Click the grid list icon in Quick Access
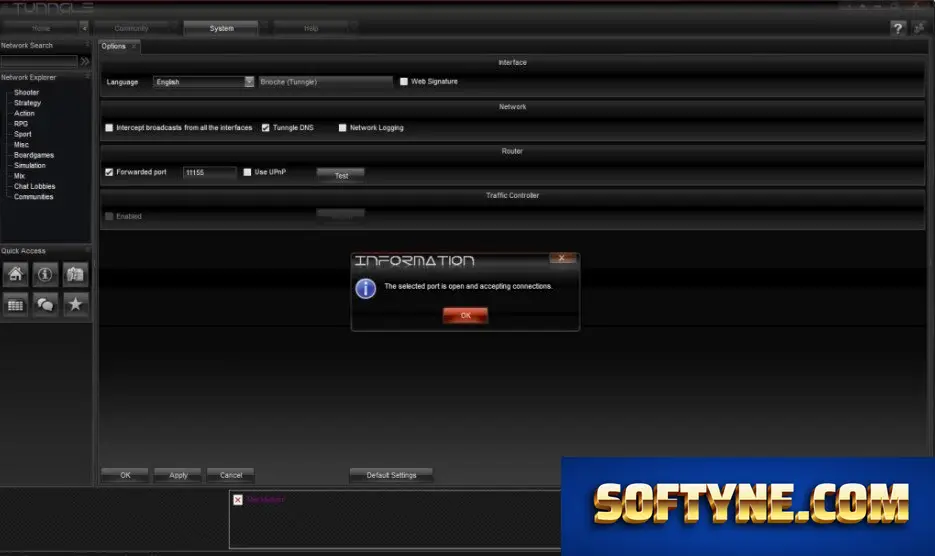This screenshot has width=935, height=556. tap(16, 305)
